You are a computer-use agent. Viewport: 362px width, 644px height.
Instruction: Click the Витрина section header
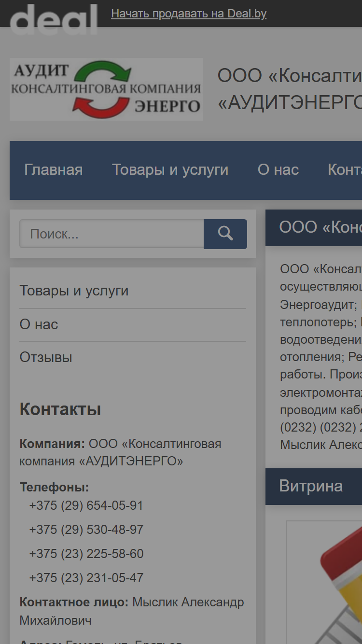coord(314,487)
